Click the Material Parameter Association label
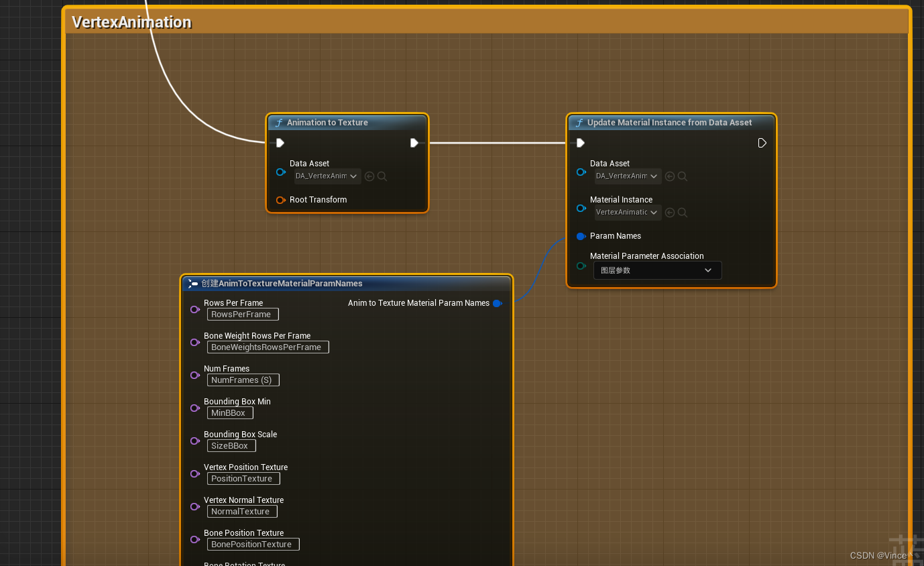Viewport: 924px width, 566px height. click(647, 256)
